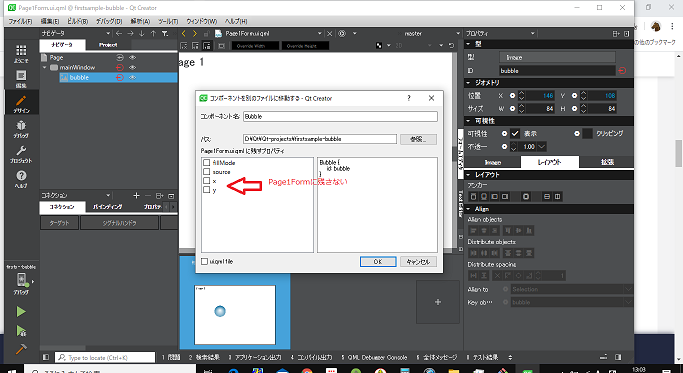Toggle eye visibility for mainWindow item
The width and height of the screenshot is (683, 373).
click(133, 68)
